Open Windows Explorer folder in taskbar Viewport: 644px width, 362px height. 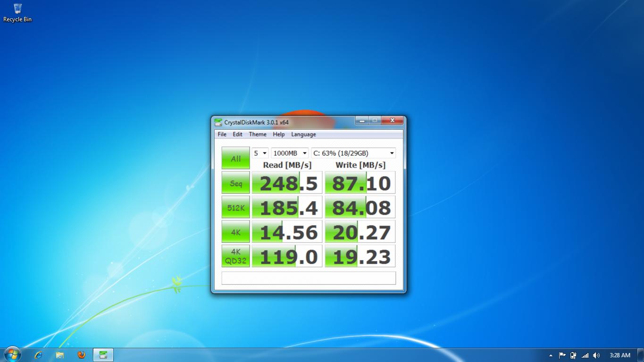pos(60,355)
